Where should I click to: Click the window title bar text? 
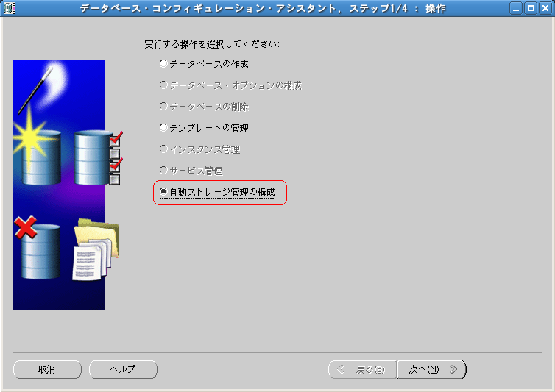[263, 8]
